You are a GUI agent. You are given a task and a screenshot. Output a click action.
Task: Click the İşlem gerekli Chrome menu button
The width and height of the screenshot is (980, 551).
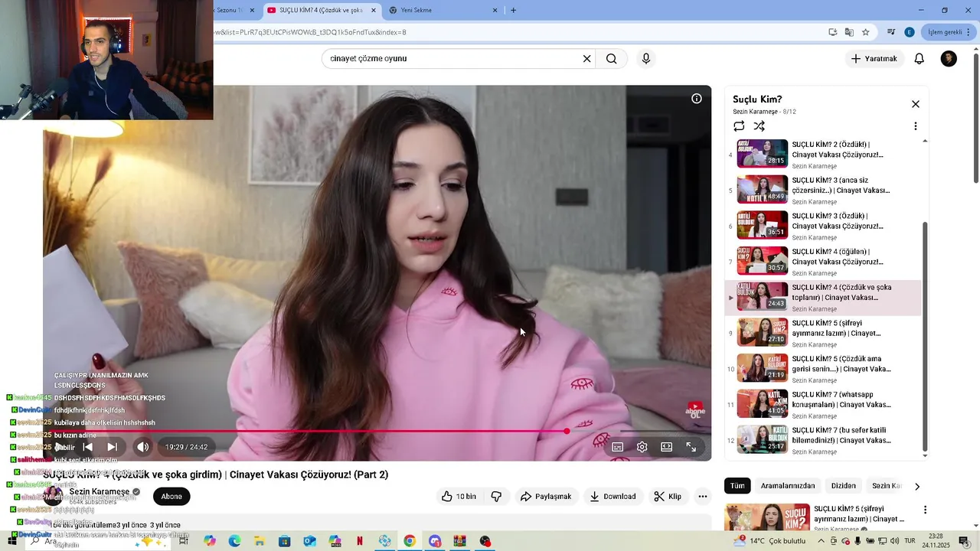pos(948,32)
